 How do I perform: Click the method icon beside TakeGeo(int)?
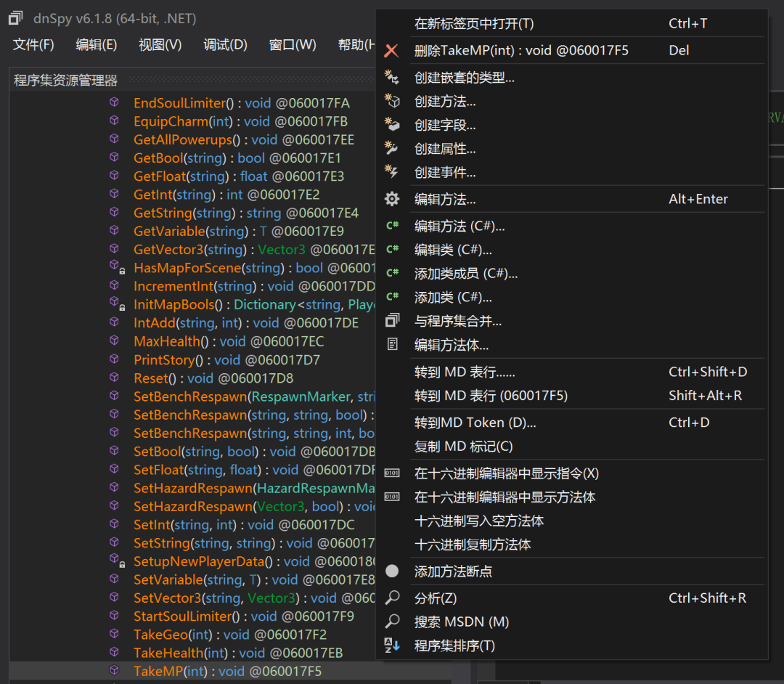115,633
